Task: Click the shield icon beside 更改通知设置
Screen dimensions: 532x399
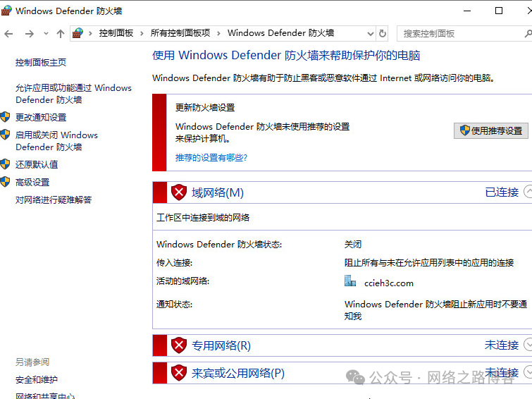Action: (x=5, y=117)
